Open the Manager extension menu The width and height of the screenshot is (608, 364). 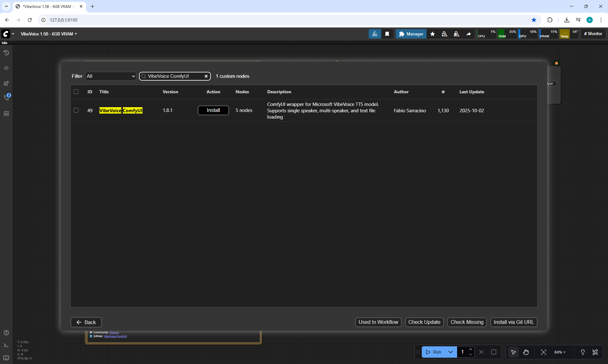(411, 34)
